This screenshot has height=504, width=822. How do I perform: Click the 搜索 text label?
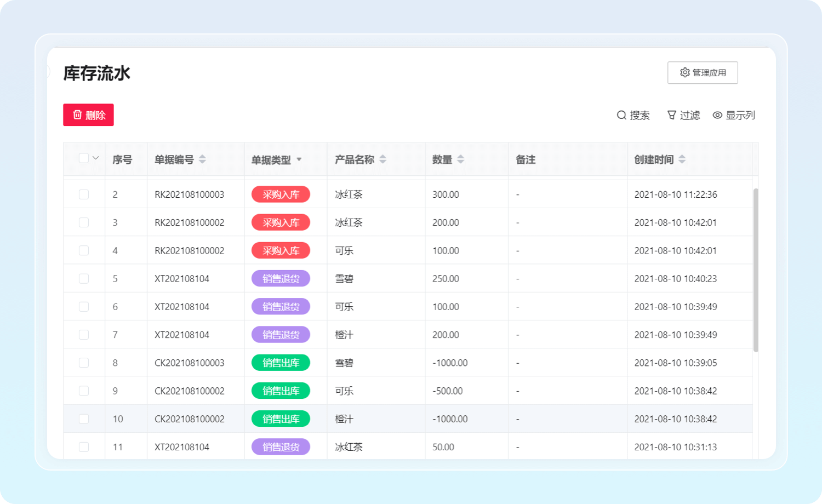(x=640, y=115)
